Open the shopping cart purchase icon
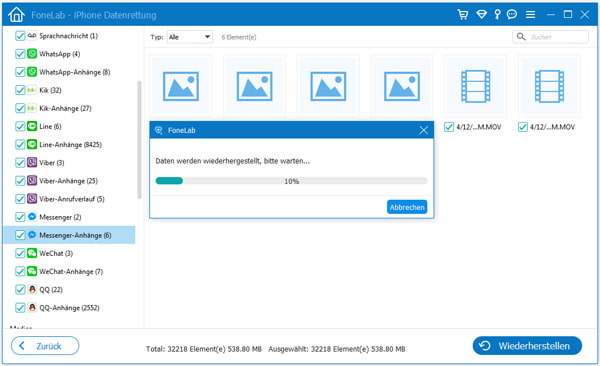Screen dimensions: 600x366 coord(463,15)
